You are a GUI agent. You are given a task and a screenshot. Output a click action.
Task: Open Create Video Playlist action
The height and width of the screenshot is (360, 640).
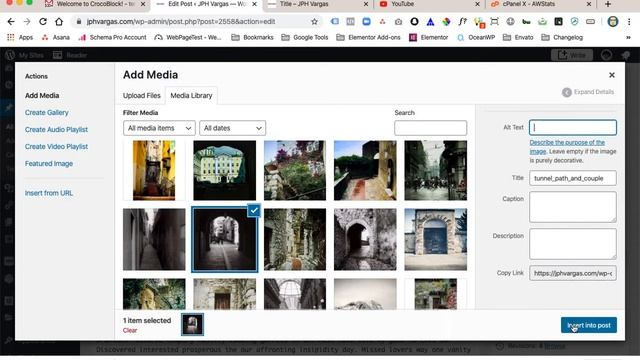tap(56, 147)
